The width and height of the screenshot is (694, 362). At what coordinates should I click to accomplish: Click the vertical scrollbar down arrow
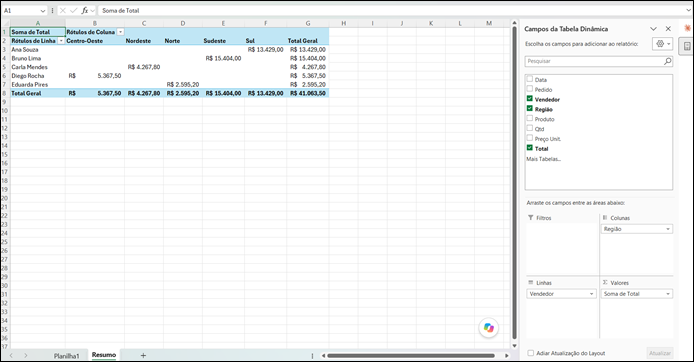point(514,346)
